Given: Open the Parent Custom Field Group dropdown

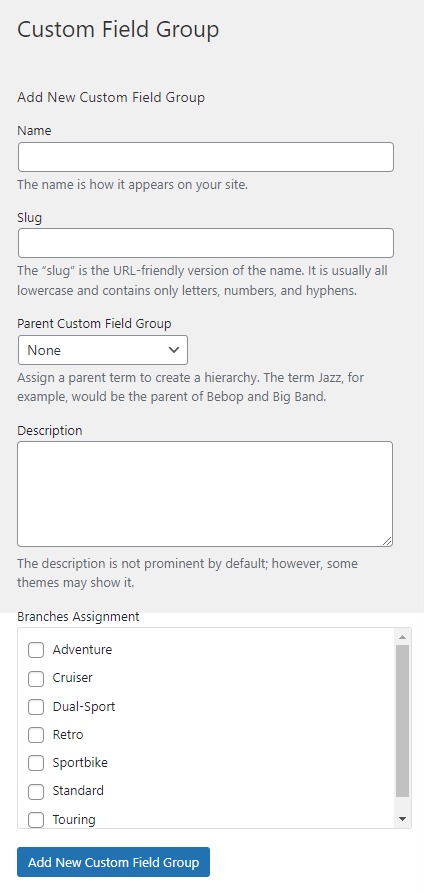Looking at the screenshot, I should pos(103,350).
